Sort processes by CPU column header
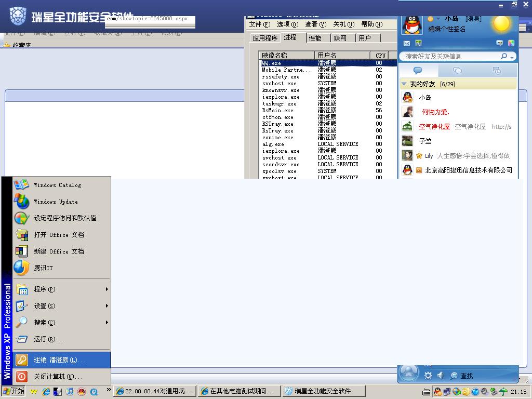The height and width of the screenshot is (399, 532). pos(380,55)
